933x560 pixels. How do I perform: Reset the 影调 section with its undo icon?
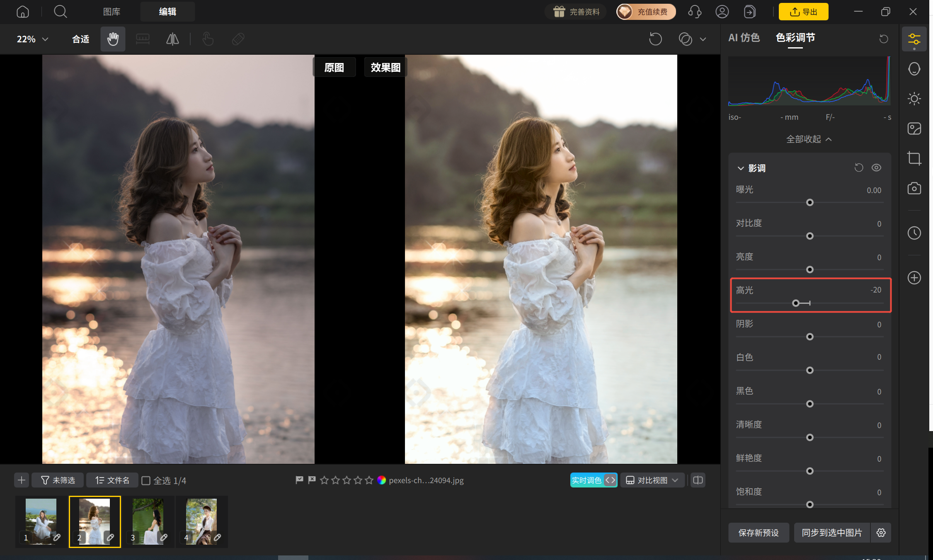click(859, 167)
